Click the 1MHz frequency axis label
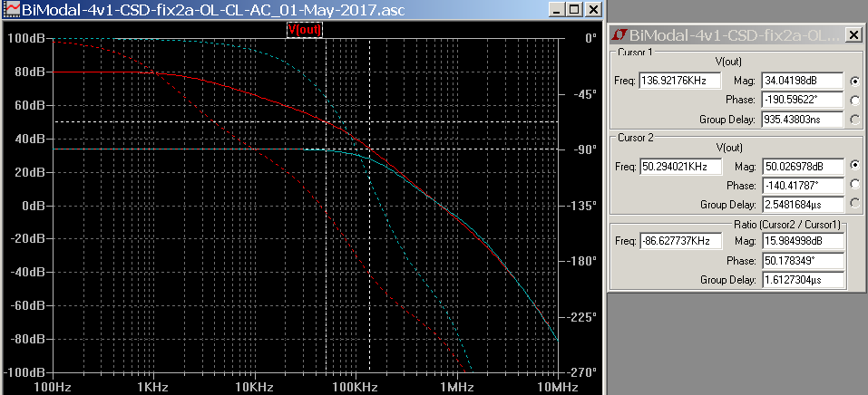Image resolution: width=868 pixels, height=395 pixels. click(455, 387)
